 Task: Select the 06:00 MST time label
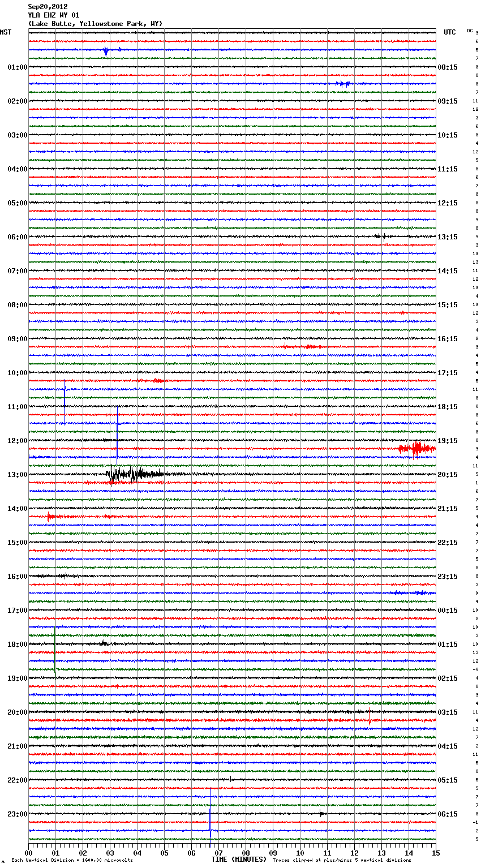click(x=18, y=237)
